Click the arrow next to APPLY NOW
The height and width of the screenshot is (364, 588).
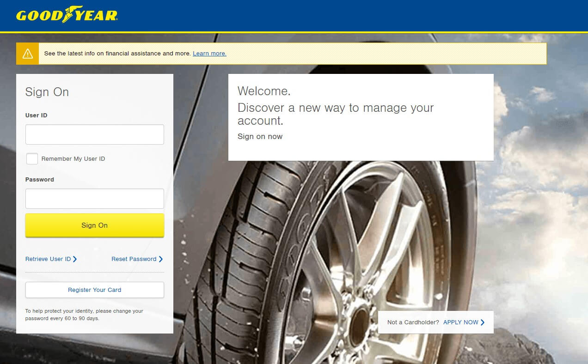483,322
